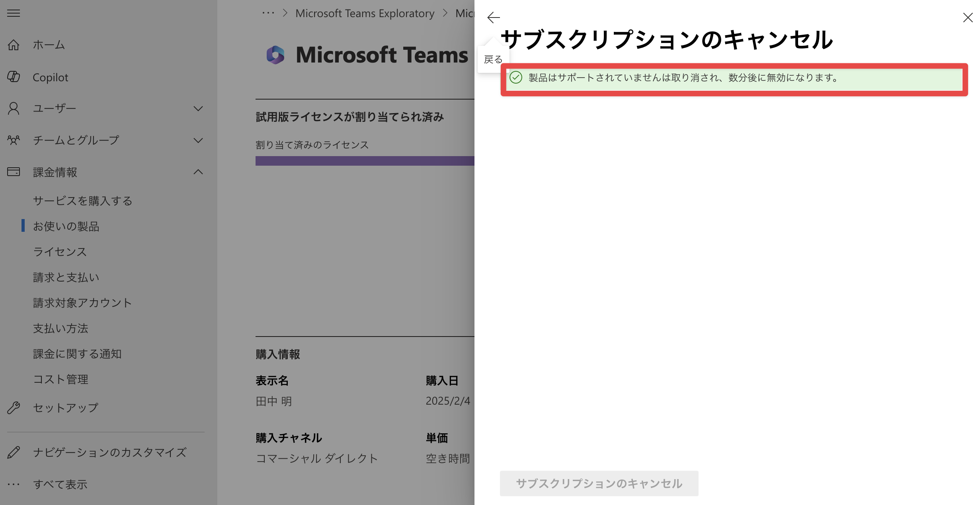Open サービスを購入する page
980x505 pixels.
[x=83, y=201]
